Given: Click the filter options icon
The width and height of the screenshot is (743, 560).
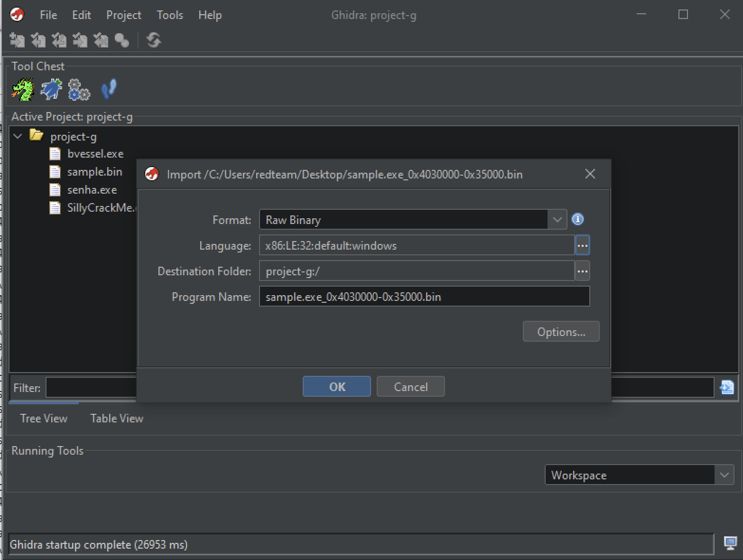Looking at the screenshot, I should tap(726, 387).
